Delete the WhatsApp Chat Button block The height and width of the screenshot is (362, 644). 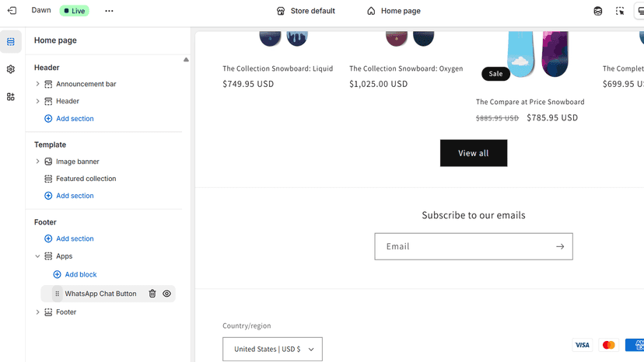click(152, 294)
